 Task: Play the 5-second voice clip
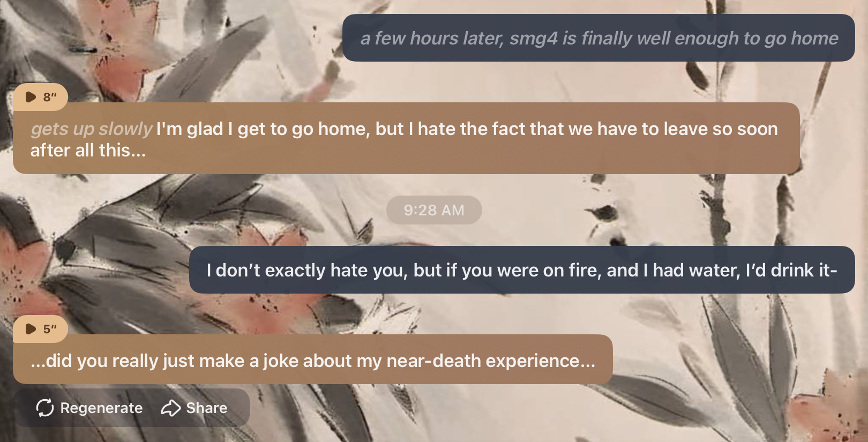[31, 329]
